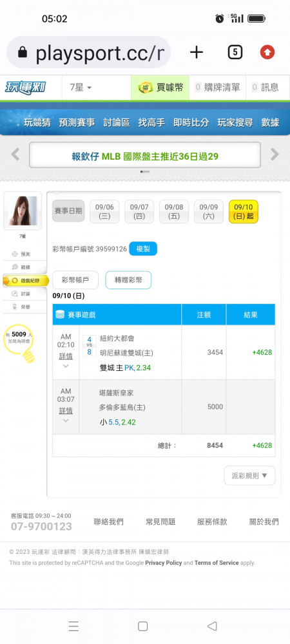Open a new browser tab with plus icon
Image resolution: width=290 pixels, height=644 pixels.
click(x=197, y=52)
